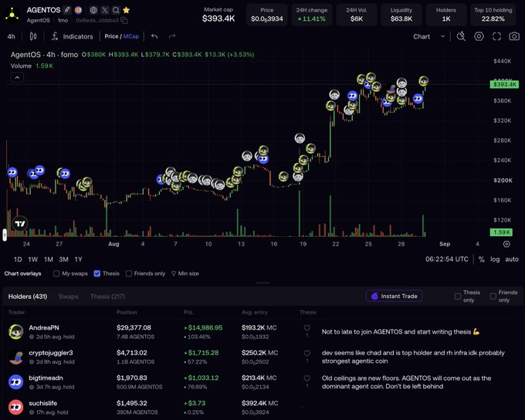525x420 pixels.
Task: Open the Chart layout dropdown
Action: [429, 36]
